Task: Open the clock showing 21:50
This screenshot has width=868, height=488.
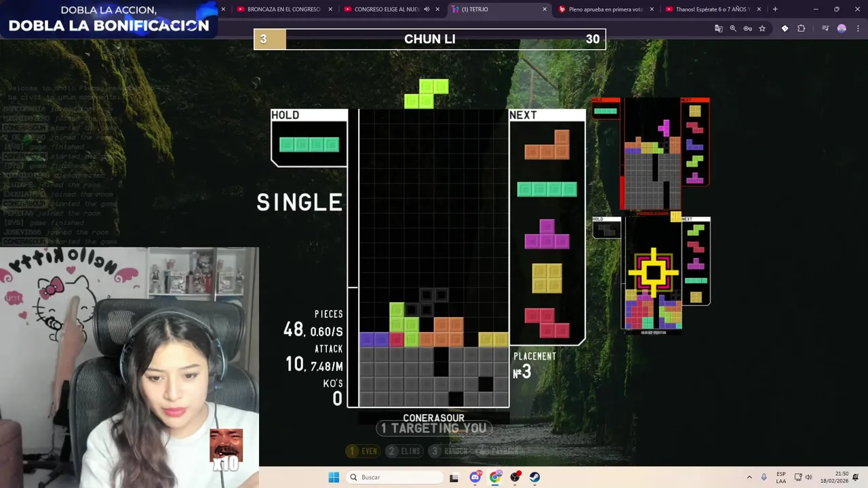Action: pos(834,477)
